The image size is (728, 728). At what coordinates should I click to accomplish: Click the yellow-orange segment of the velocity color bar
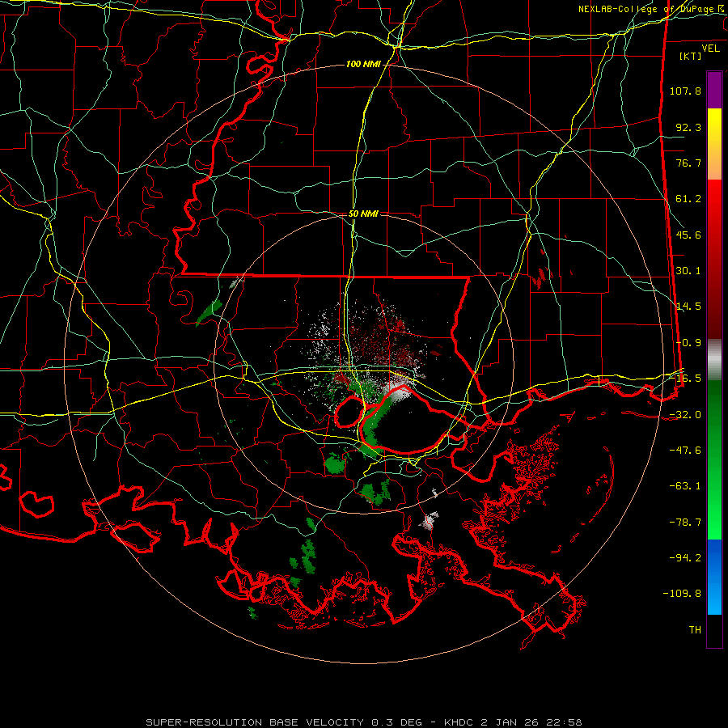(714, 144)
